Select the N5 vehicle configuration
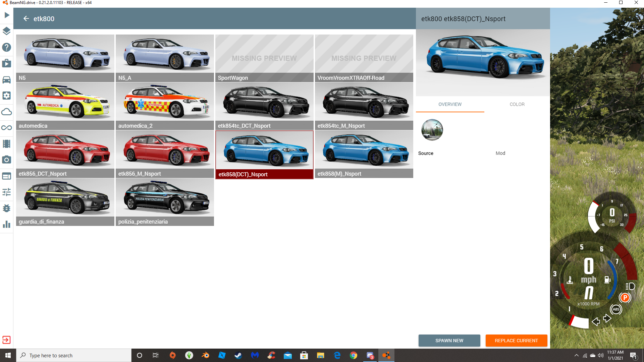 click(65, 58)
